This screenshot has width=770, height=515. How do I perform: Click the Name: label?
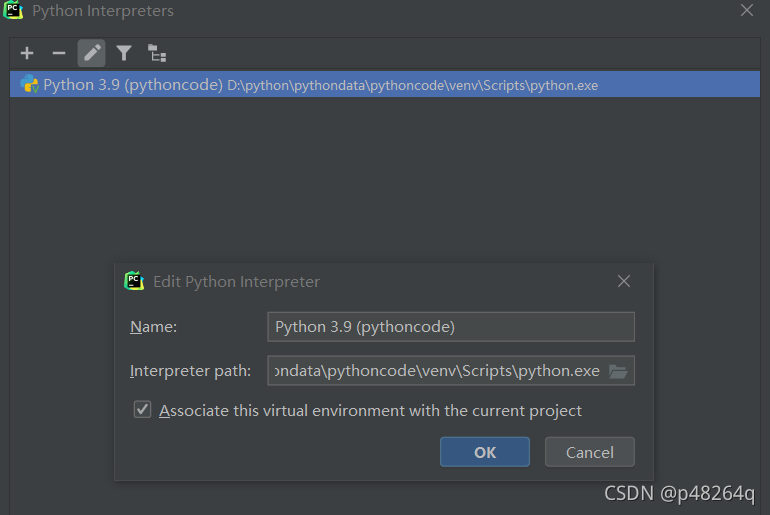[153, 327]
